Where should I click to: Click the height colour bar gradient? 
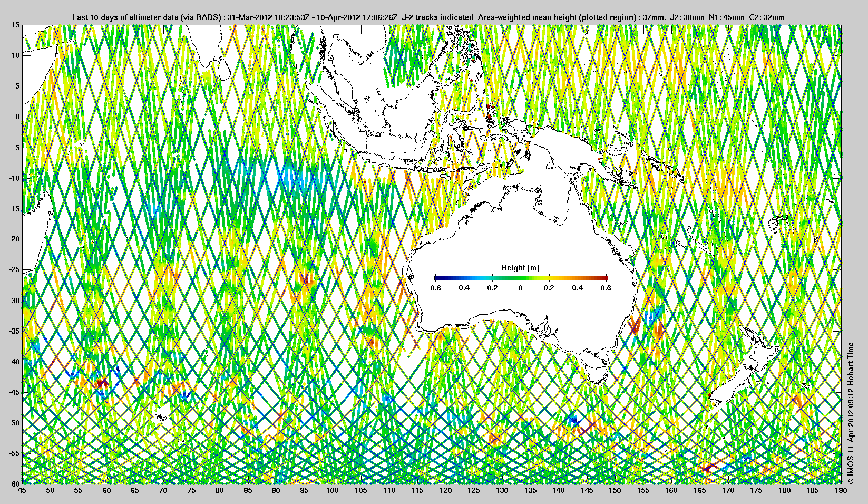point(521,278)
